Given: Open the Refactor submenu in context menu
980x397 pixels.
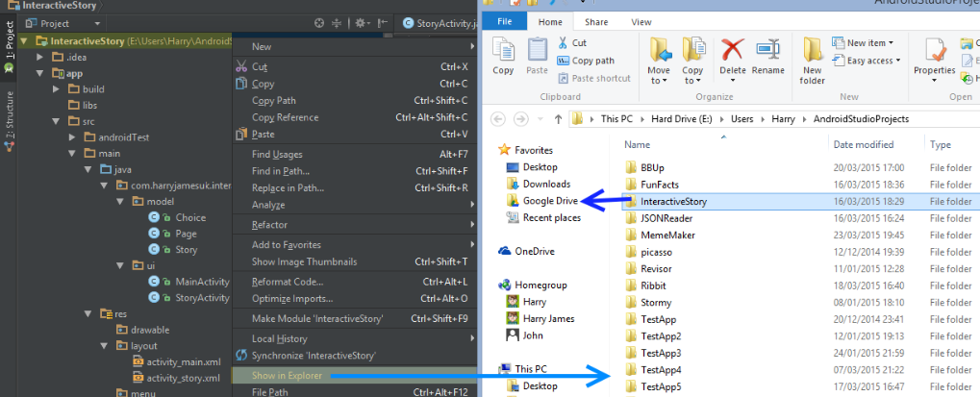Looking at the screenshot, I should (354, 225).
